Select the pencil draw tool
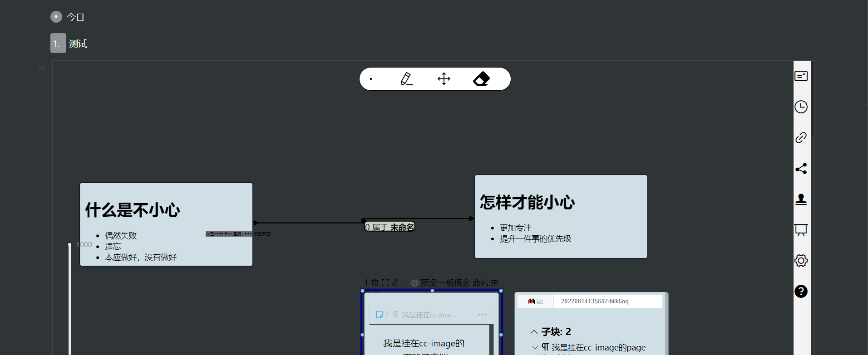The height and width of the screenshot is (355, 868). (x=406, y=79)
